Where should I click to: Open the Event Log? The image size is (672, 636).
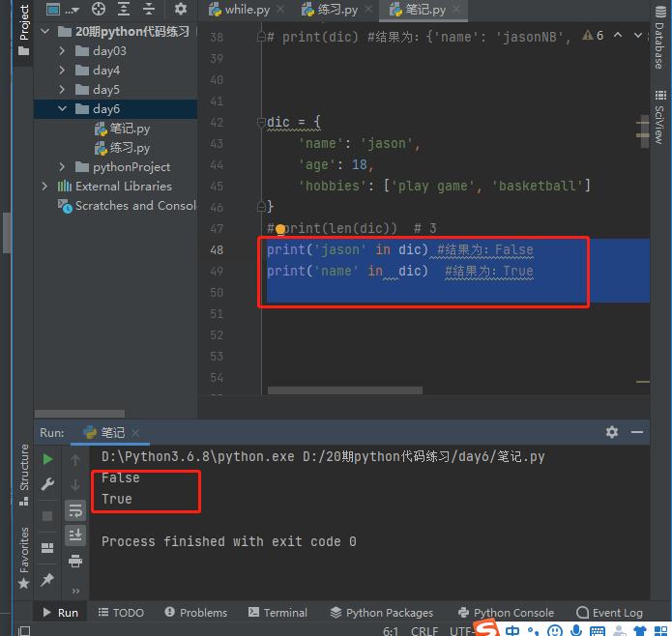point(609,613)
